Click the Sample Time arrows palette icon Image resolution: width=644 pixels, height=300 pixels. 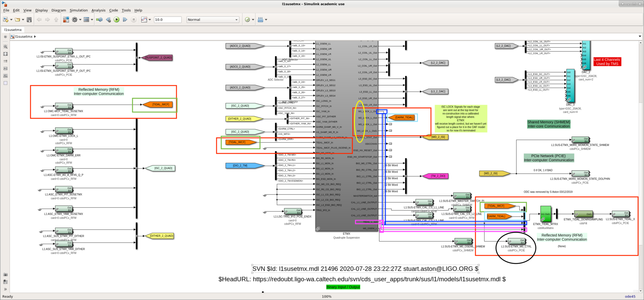(x=5, y=61)
